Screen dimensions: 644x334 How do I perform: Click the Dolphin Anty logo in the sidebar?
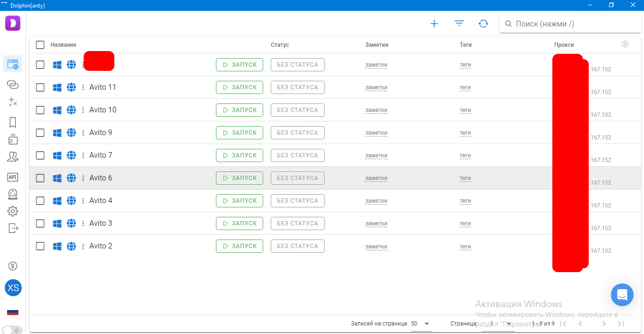click(13, 23)
